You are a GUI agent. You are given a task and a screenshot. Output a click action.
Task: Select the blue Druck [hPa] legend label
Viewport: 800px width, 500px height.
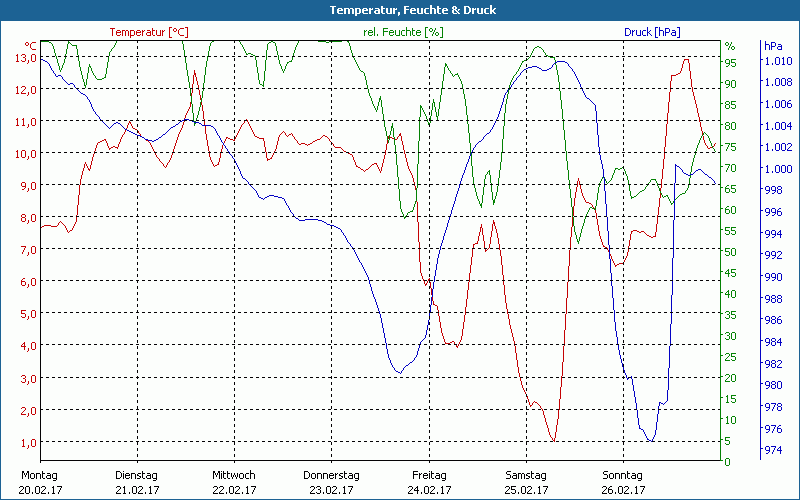coord(652,32)
